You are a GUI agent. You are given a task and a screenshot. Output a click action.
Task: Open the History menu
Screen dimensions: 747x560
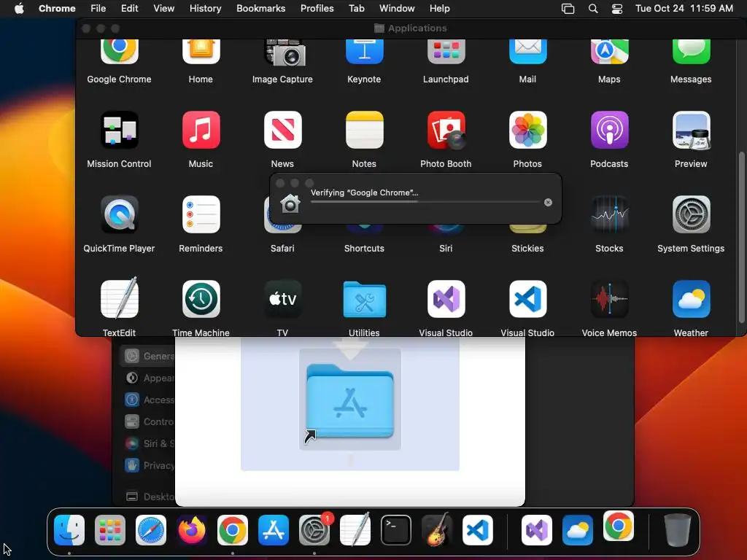pyautogui.click(x=205, y=8)
